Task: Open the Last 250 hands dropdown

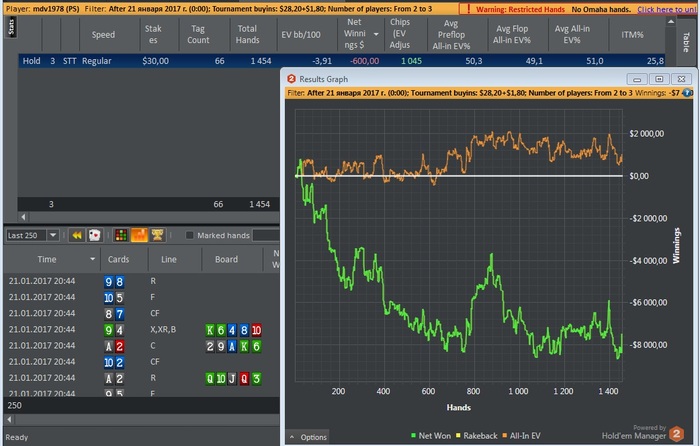Action: coord(53,235)
